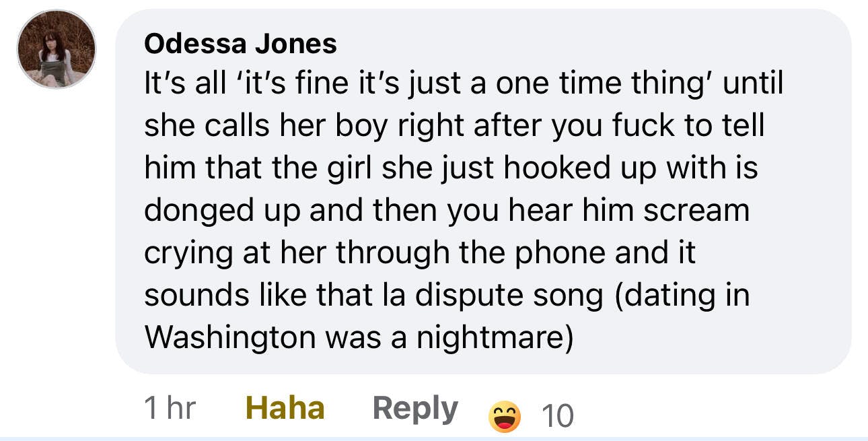Open Odessa Jones's profile picture
868x441 pixels.
click(57, 49)
